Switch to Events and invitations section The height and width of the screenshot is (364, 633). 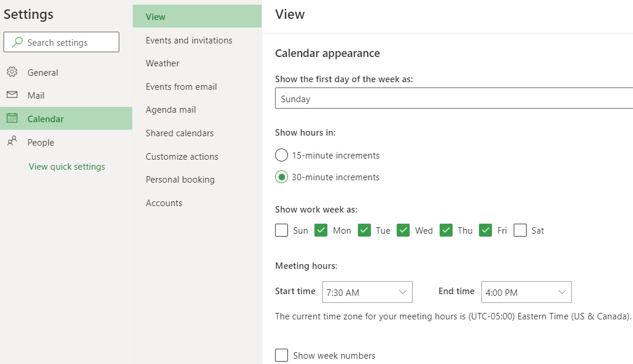(188, 40)
